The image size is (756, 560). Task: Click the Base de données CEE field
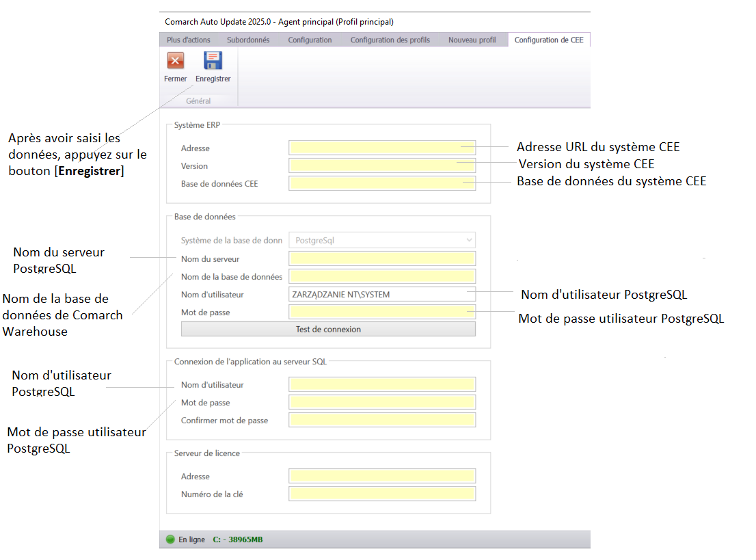point(382,183)
